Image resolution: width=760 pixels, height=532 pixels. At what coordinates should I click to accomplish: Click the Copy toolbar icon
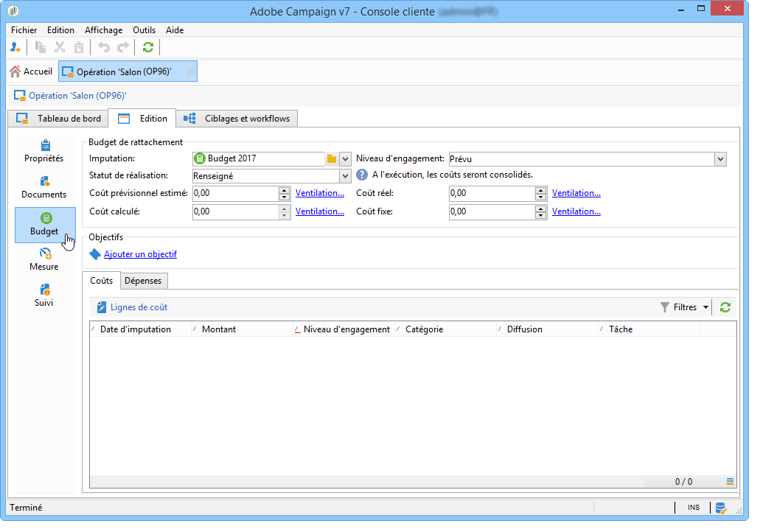pos(41,47)
